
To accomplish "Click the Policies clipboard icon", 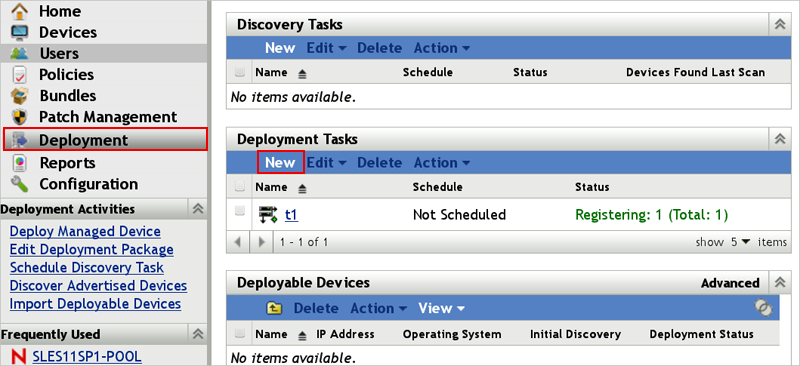I will click(x=19, y=75).
